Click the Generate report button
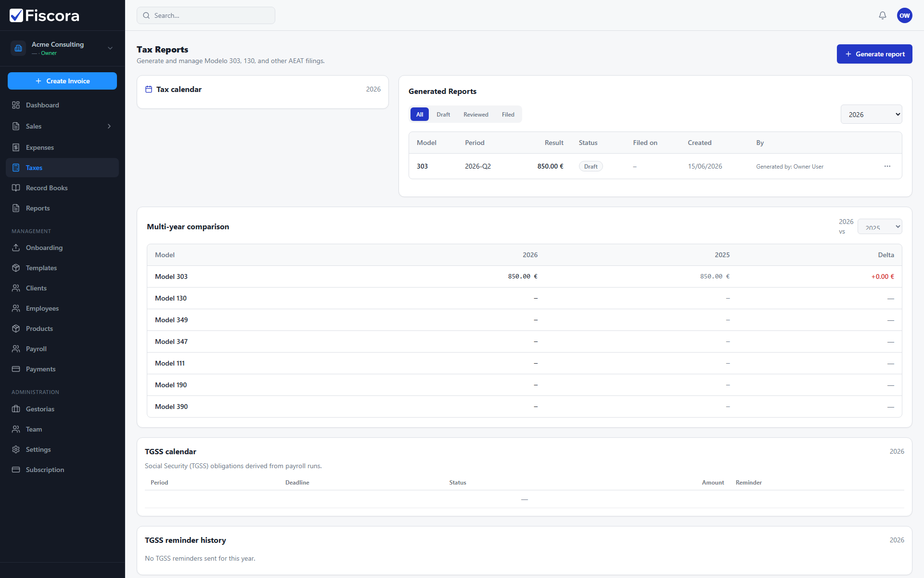This screenshot has width=924, height=578. (874, 54)
